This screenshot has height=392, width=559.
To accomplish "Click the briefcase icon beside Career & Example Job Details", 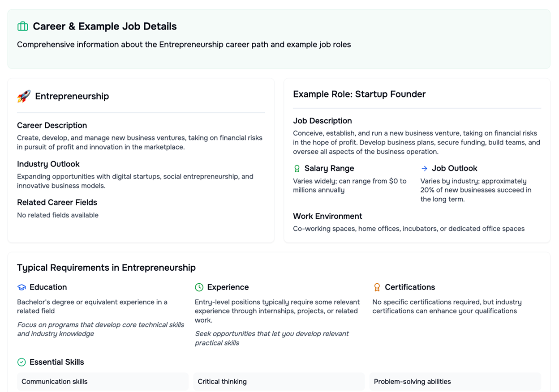I will [x=22, y=26].
